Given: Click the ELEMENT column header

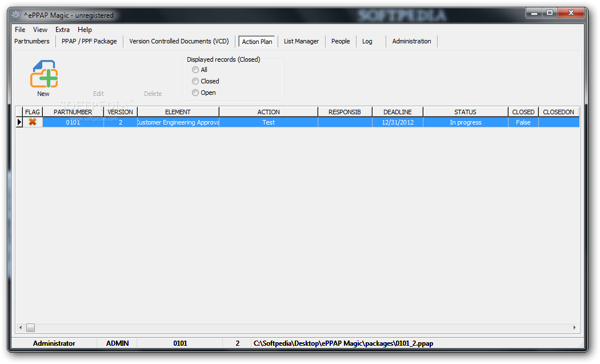Looking at the screenshot, I should pyautogui.click(x=178, y=112).
